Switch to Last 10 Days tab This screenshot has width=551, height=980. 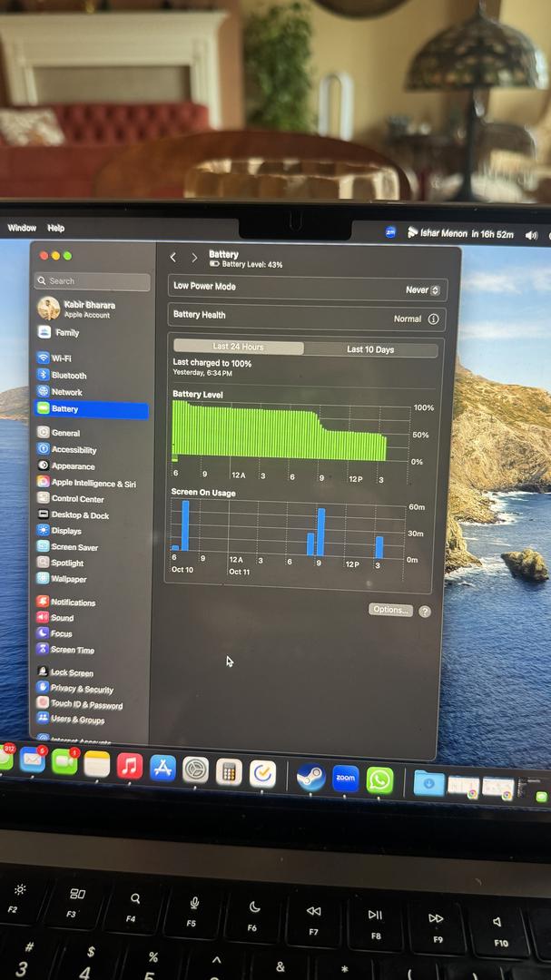[x=370, y=349]
